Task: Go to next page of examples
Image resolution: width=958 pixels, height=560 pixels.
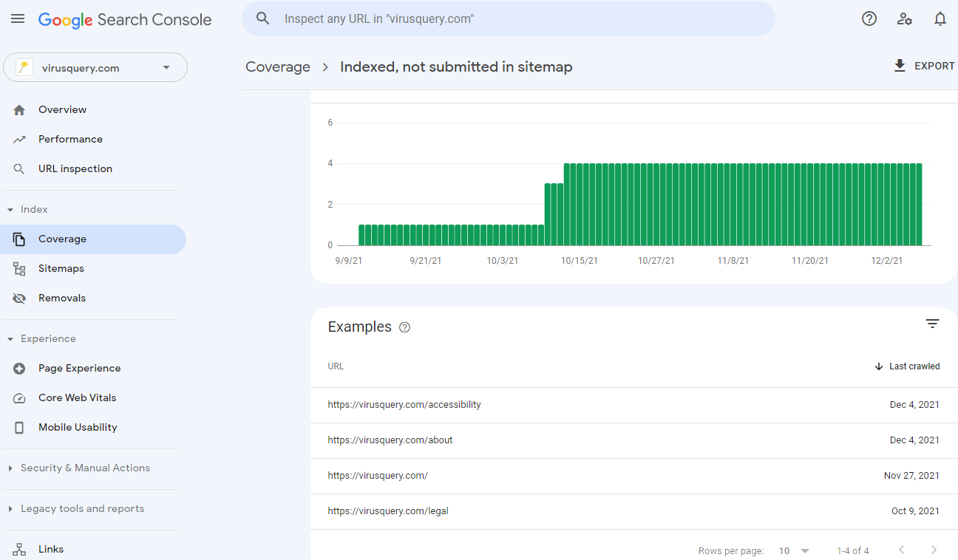Action: 934,550
